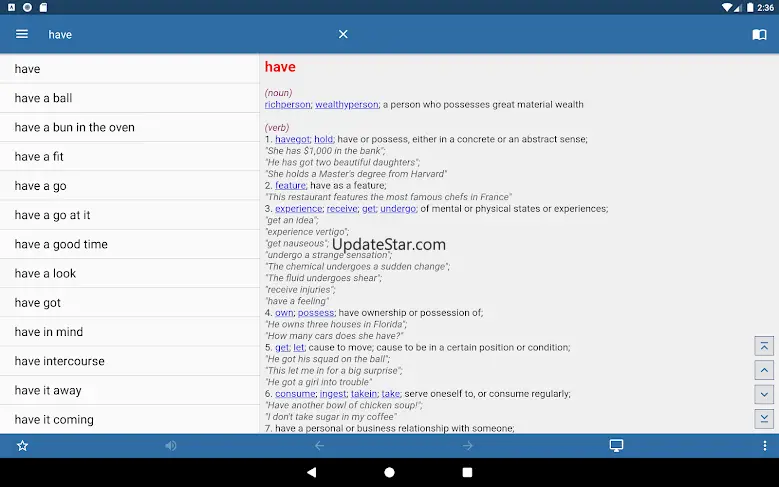
Task: Select 'have it coming' entry
Action: click(x=130, y=419)
